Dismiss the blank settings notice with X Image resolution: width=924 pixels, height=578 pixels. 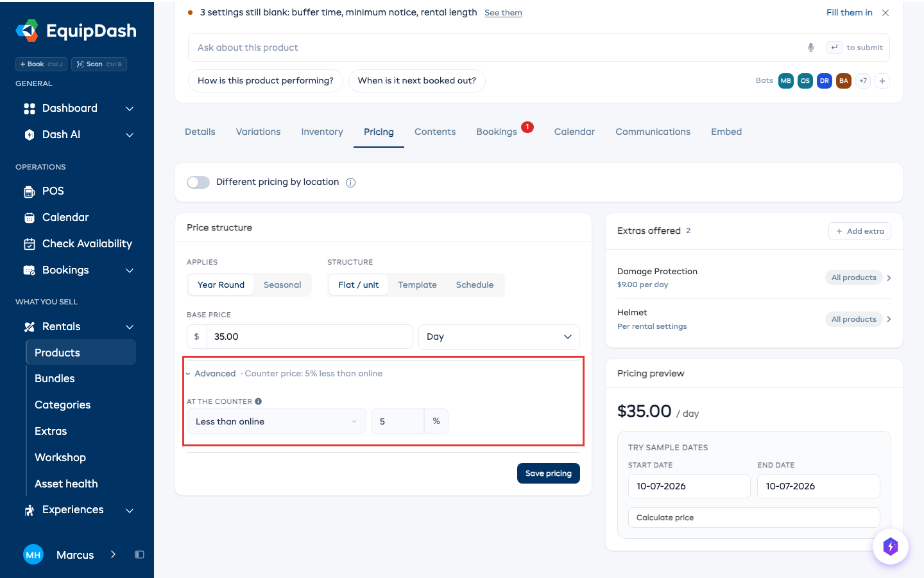click(886, 13)
